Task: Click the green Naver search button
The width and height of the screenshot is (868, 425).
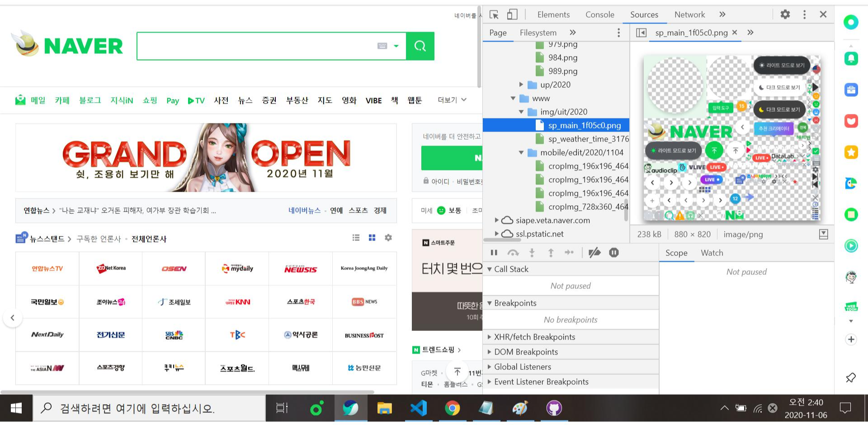Action: tap(420, 46)
